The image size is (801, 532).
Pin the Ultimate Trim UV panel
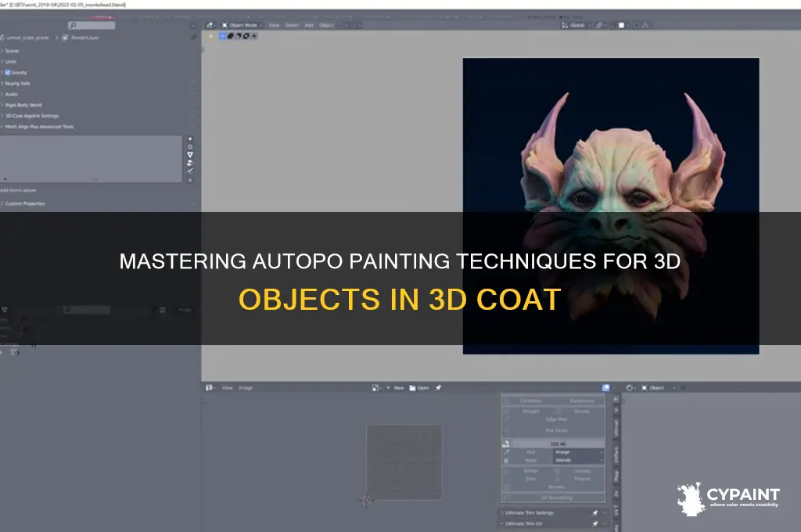595,524
